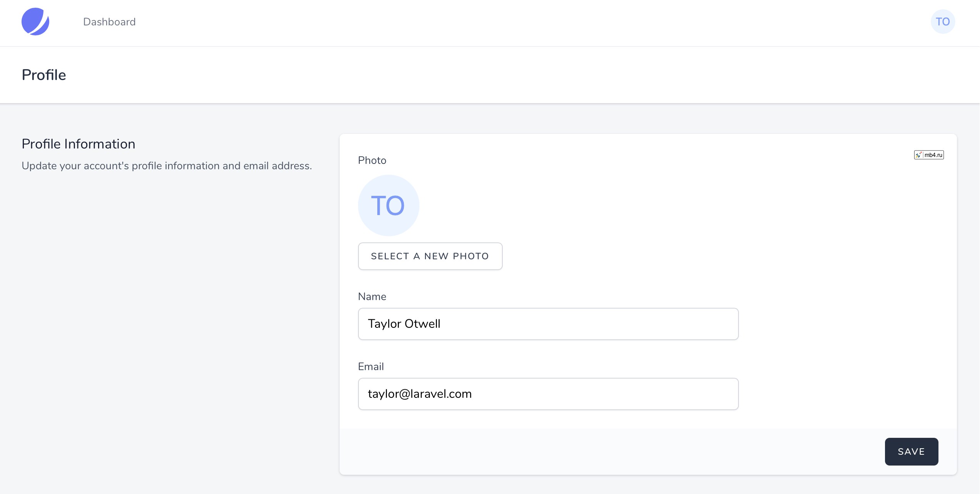
Task: Click SELECT A NEW PHOTO button
Action: pos(431,256)
